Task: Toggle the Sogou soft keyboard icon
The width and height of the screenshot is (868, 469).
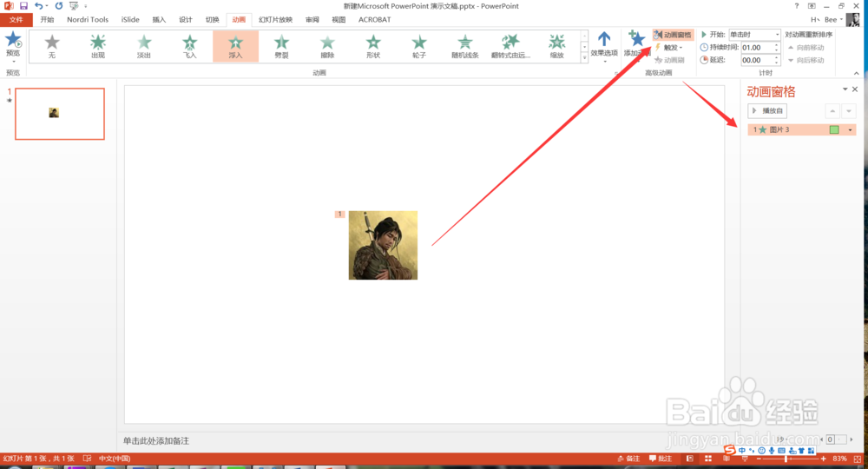Action: [x=782, y=451]
